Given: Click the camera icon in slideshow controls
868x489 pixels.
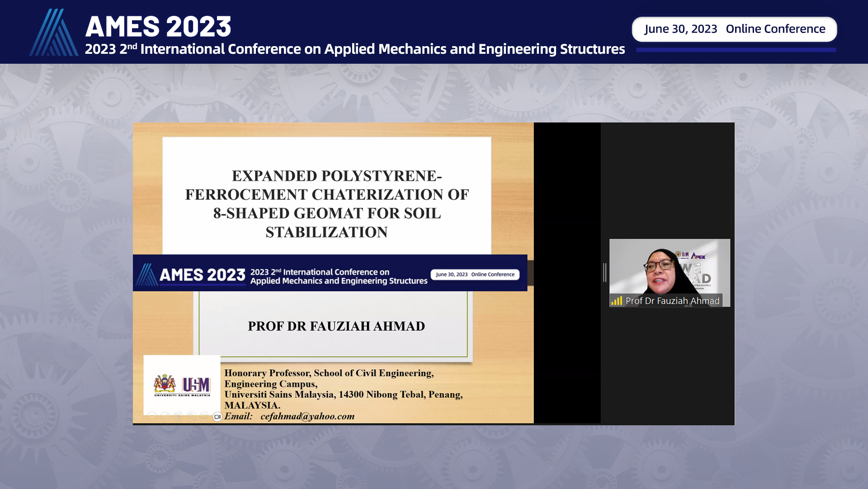Looking at the screenshot, I should (x=217, y=417).
